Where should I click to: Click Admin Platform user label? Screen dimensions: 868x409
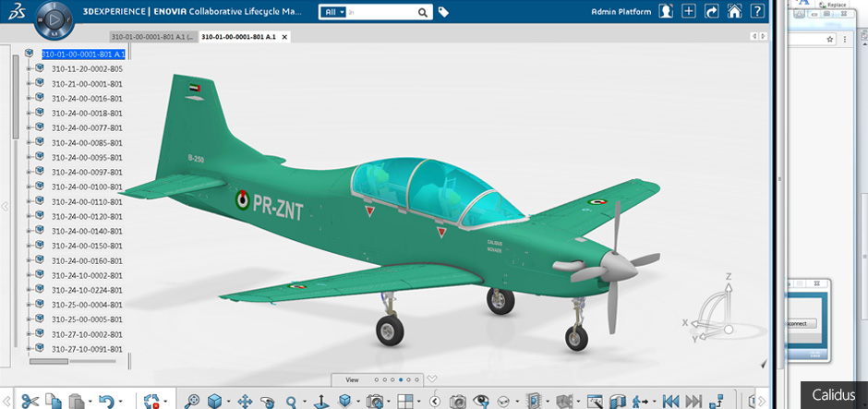click(x=621, y=12)
